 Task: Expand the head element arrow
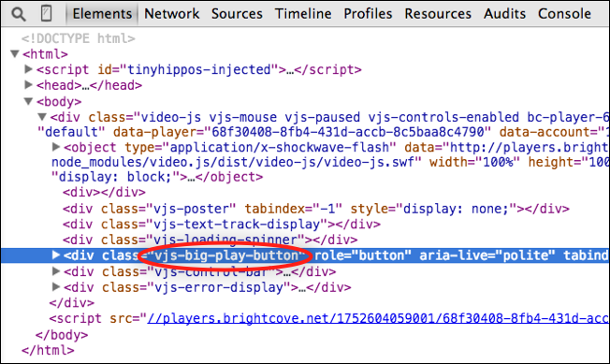(x=28, y=84)
